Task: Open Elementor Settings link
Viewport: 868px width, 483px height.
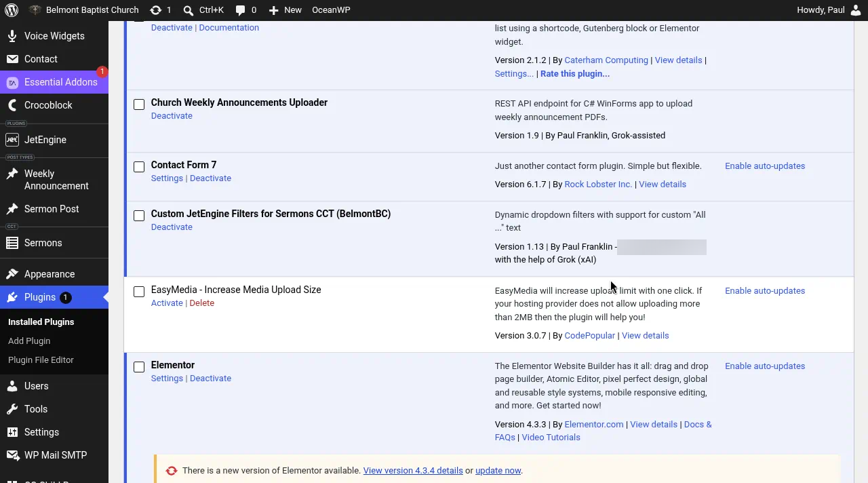Action: tap(167, 379)
